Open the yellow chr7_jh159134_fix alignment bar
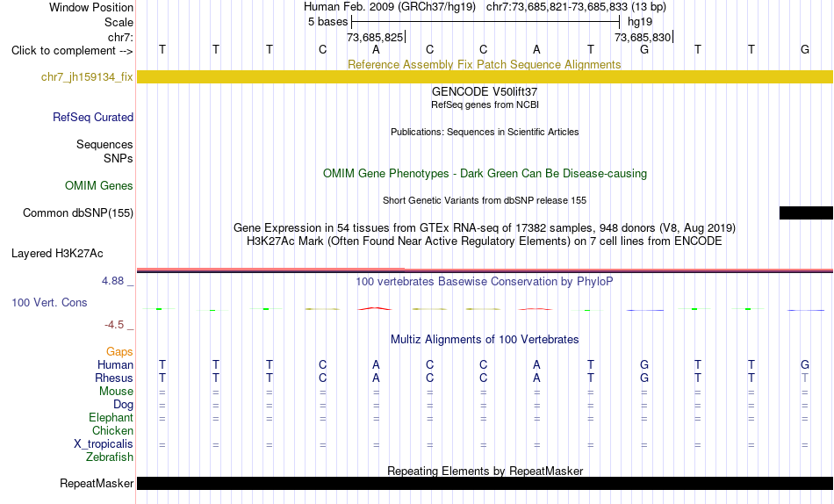834x504 pixels. [485, 76]
